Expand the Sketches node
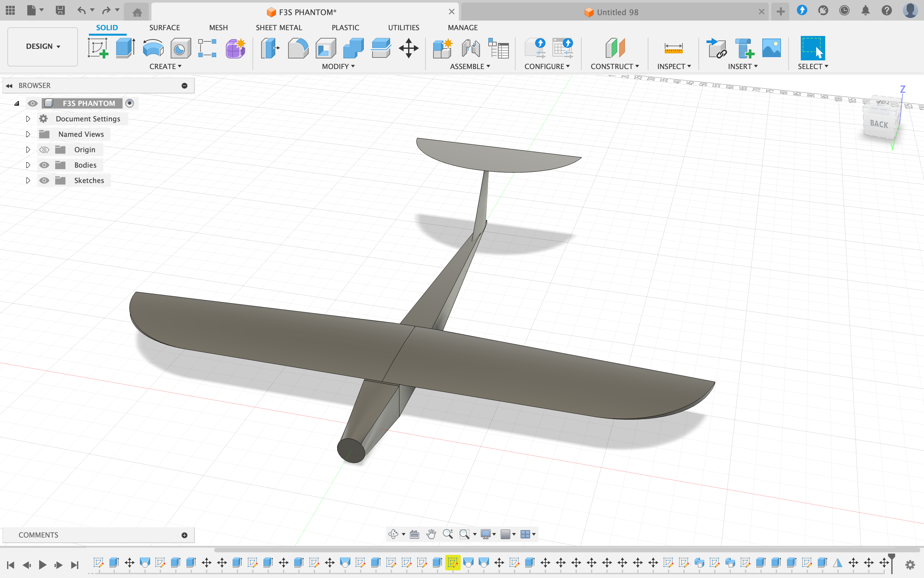Viewport: 924px width, 578px height. point(28,180)
